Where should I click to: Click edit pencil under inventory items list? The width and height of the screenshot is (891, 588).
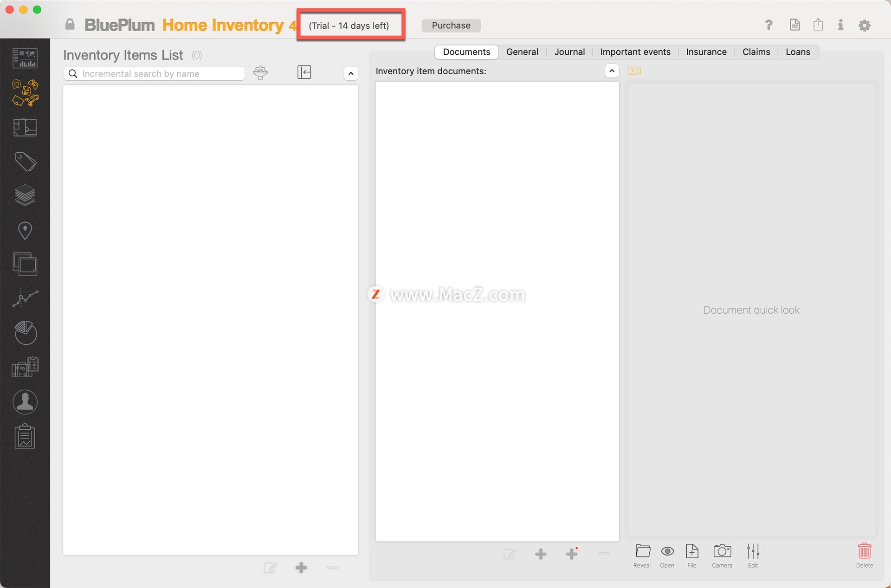tap(271, 568)
